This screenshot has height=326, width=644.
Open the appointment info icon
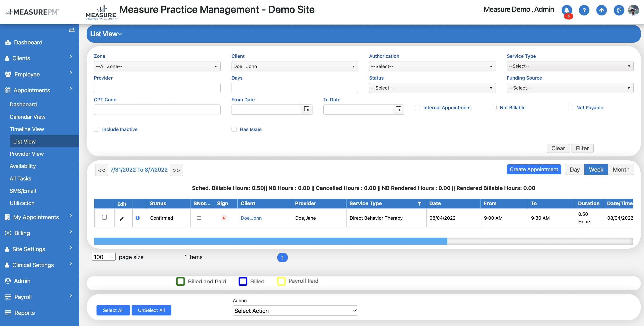137,218
